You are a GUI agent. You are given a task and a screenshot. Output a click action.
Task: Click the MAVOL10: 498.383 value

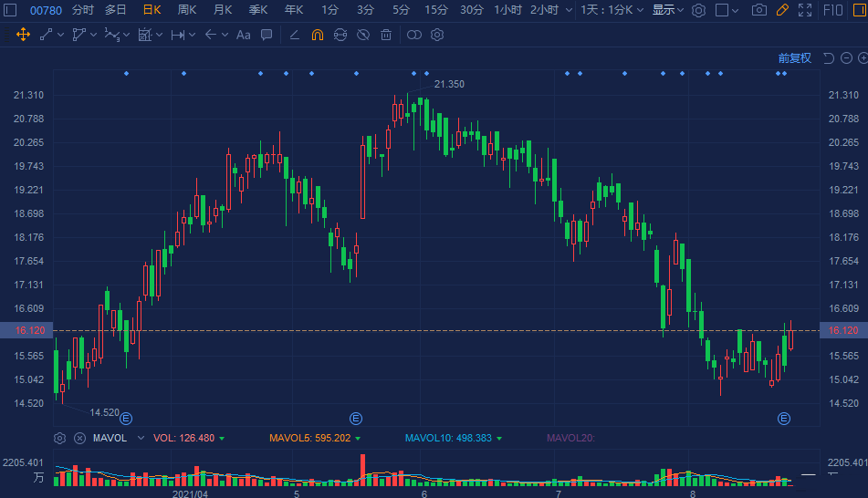(x=448, y=438)
